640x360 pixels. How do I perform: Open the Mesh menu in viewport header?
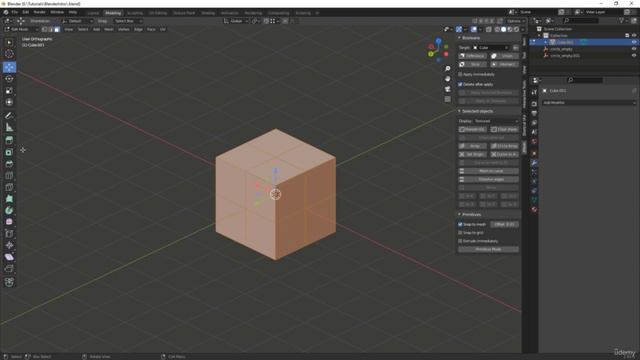coord(109,29)
